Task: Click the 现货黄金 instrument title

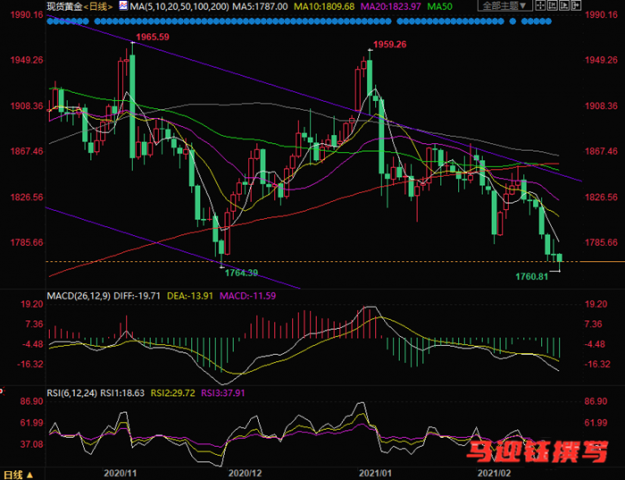Action: pos(65,6)
